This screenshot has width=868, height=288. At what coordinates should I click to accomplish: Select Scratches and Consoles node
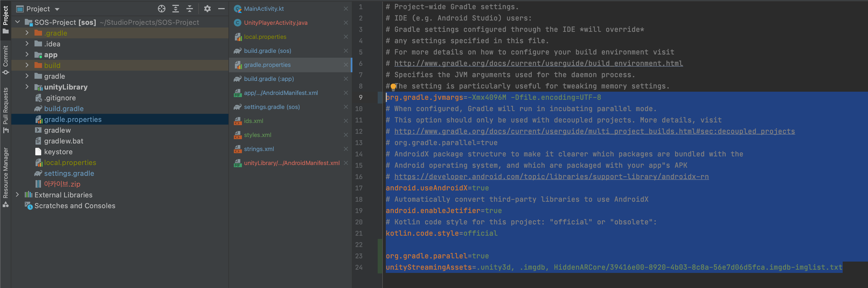point(75,206)
